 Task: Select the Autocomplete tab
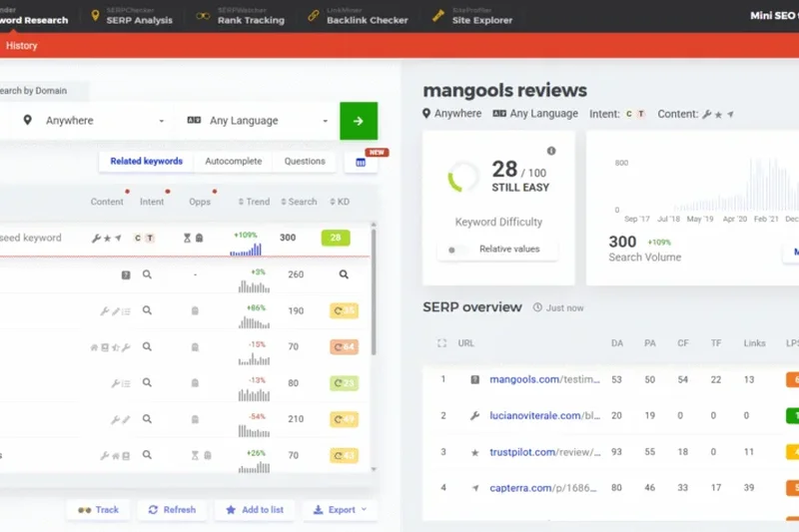pyautogui.click(x=234, y=162)
